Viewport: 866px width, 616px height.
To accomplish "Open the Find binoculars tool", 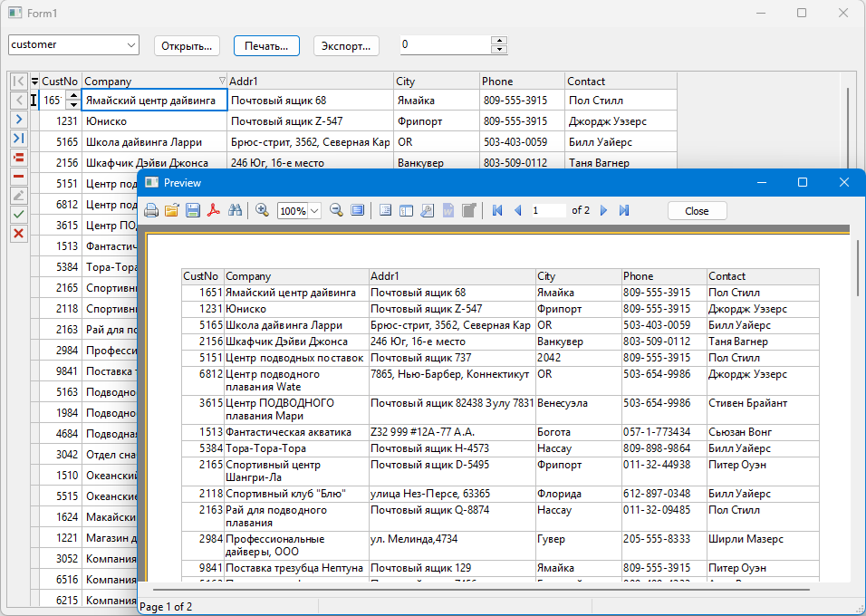I will click(x=236, y=210).
